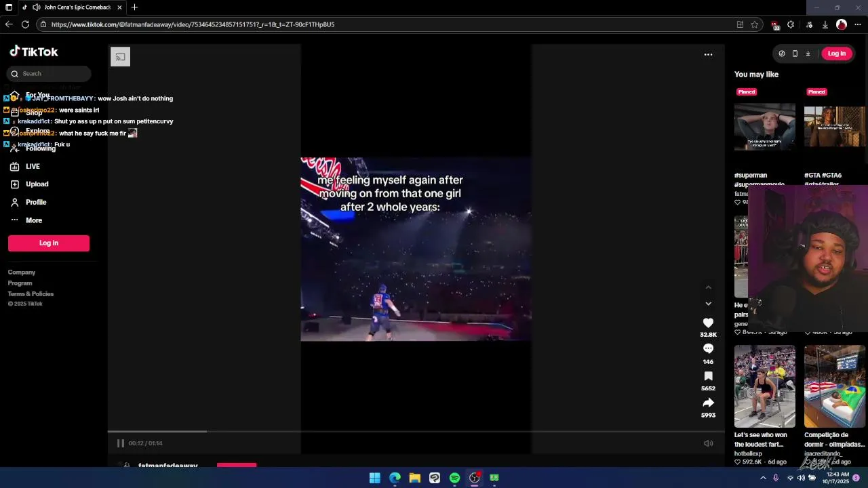Toggle video volume speaker icon
This screenshot has width=868, height=488.
click(708, 443)
